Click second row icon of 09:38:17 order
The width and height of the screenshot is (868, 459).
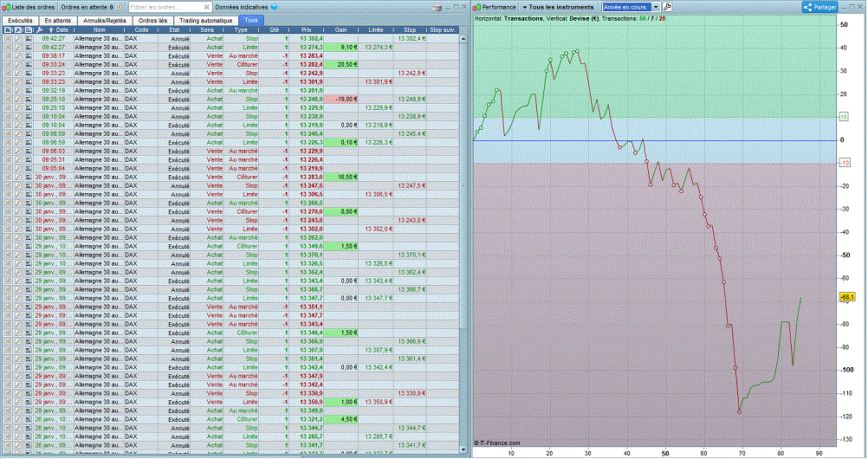point(18,56)
